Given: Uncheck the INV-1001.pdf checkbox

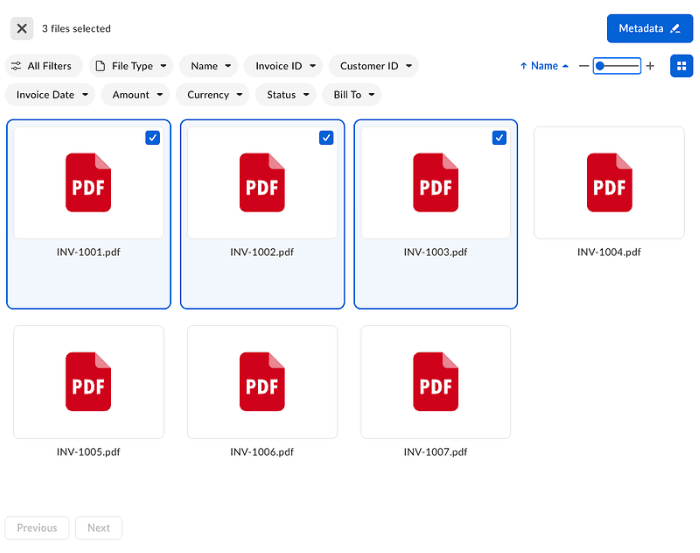Looking at the screenshot, I should coord(152,138).
